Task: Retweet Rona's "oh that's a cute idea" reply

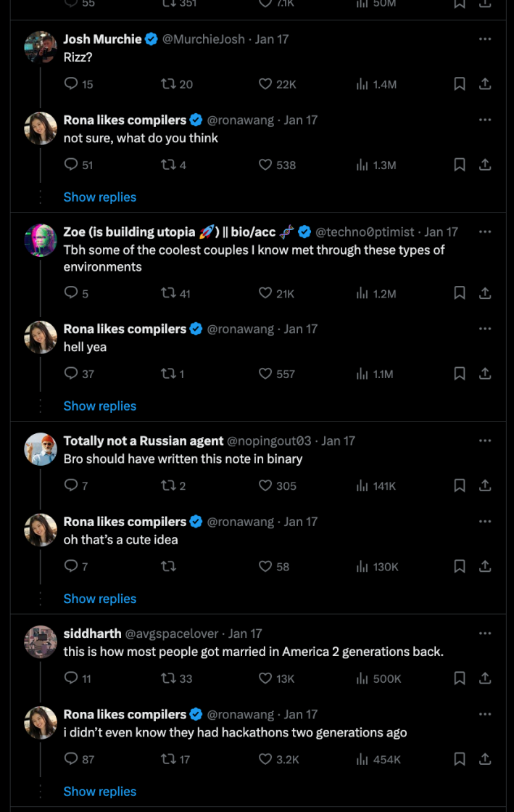Action: coord(168,567)
